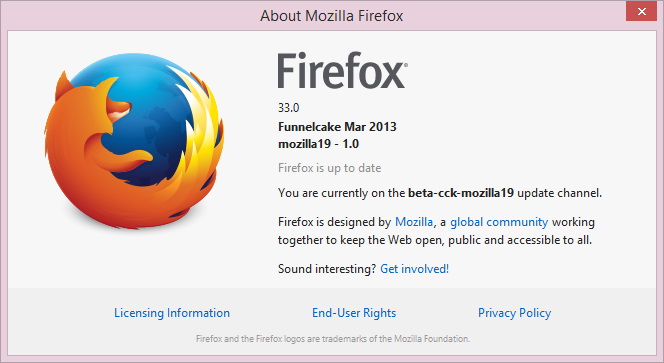Click the trademark notice footer text
Image resolution: width=664 pixels, height=363 pixels.
(x=333, y=339)
